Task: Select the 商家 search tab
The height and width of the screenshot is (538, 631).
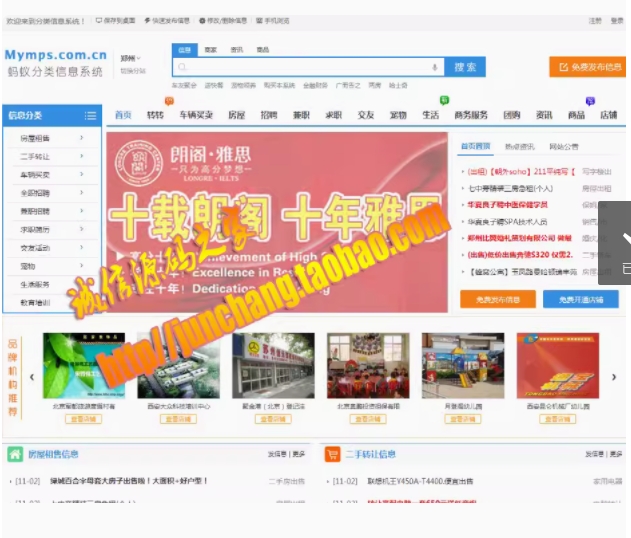Action: click(210, 50)
